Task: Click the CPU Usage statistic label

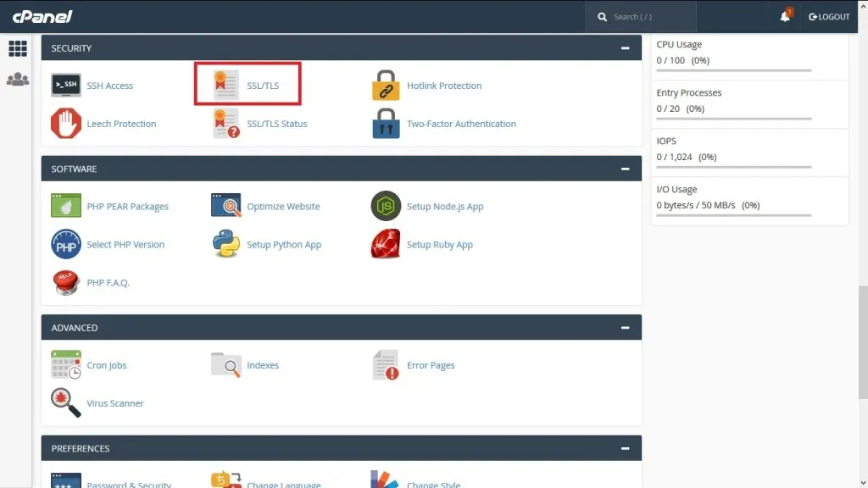Action: tap(679, 44)
